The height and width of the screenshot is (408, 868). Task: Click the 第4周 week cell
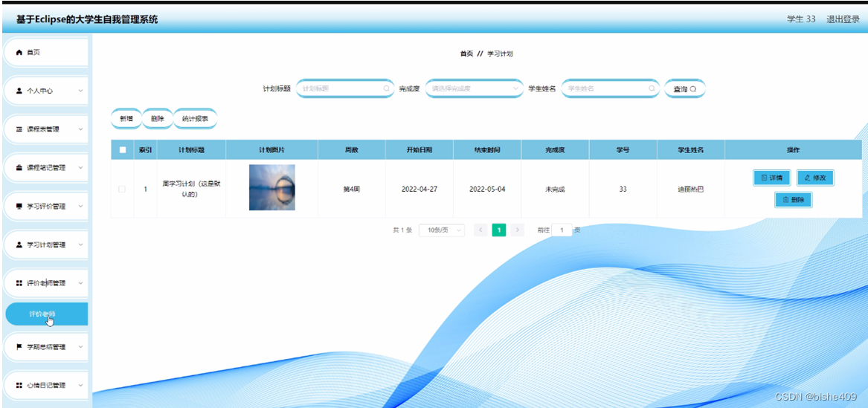click(352, 189)
